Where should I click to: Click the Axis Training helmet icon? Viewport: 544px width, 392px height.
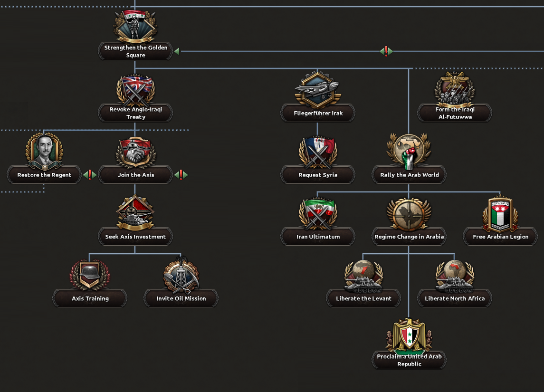pyautogui.click(x=90, y=275)
